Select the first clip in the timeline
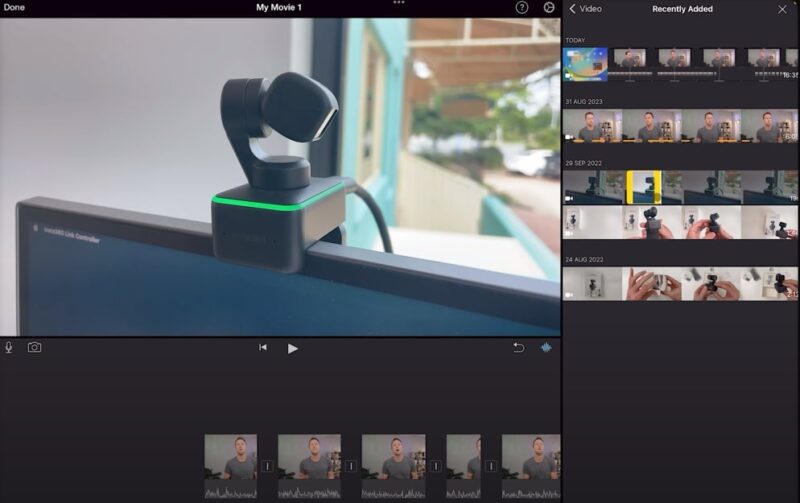This screenshot has height=503, width=800. (x=230, y=465)
